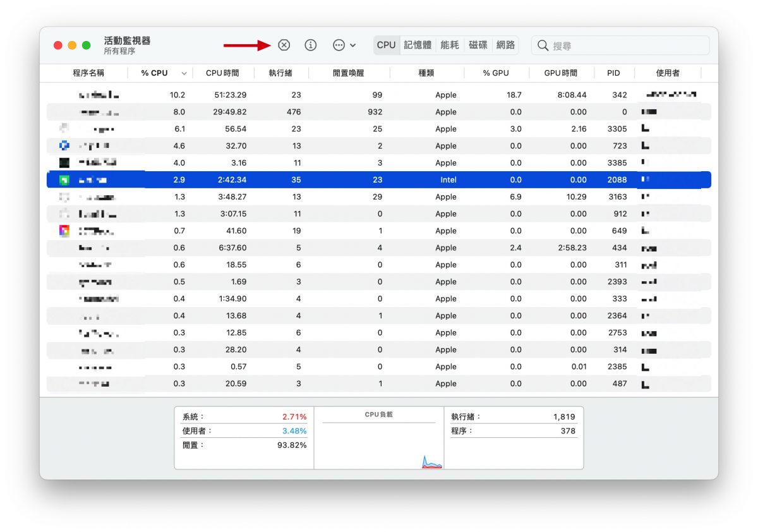Viewport: 758px width, 532px height.
Task: Select CPU time 1:34.90 cell
Action: tap(232, 299)
